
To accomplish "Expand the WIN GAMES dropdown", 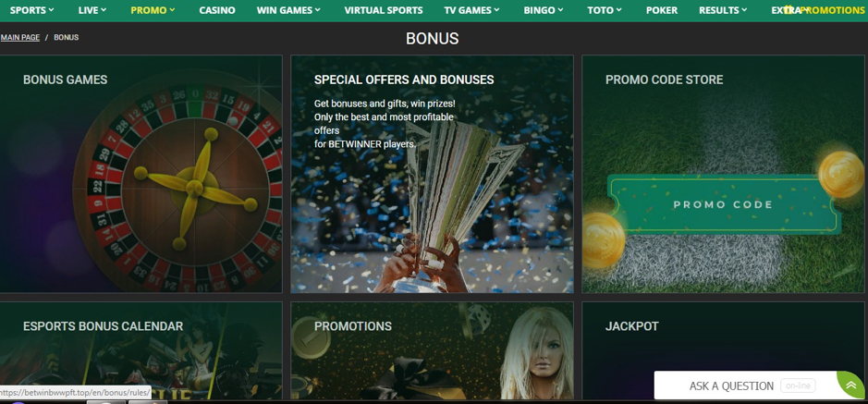I will [288, 10].
